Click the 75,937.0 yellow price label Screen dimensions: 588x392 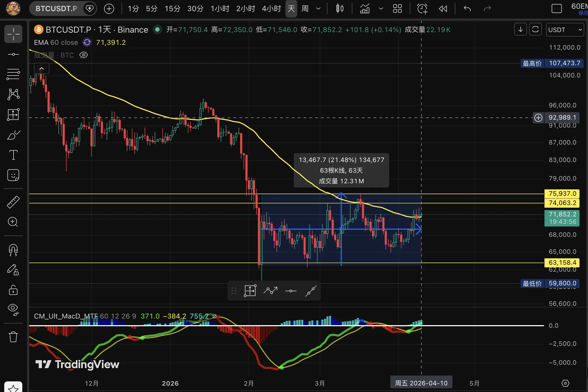tap(562, 194)
